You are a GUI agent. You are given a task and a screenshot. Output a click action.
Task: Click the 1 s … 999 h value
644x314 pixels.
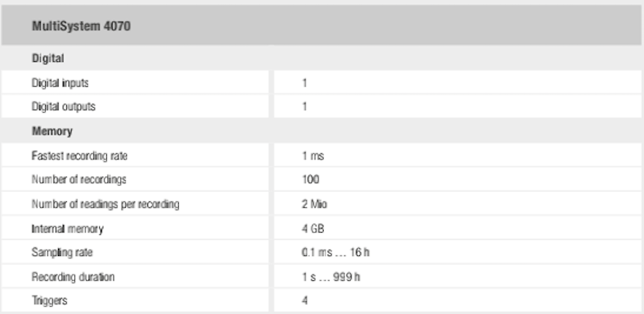coord(331,277)
